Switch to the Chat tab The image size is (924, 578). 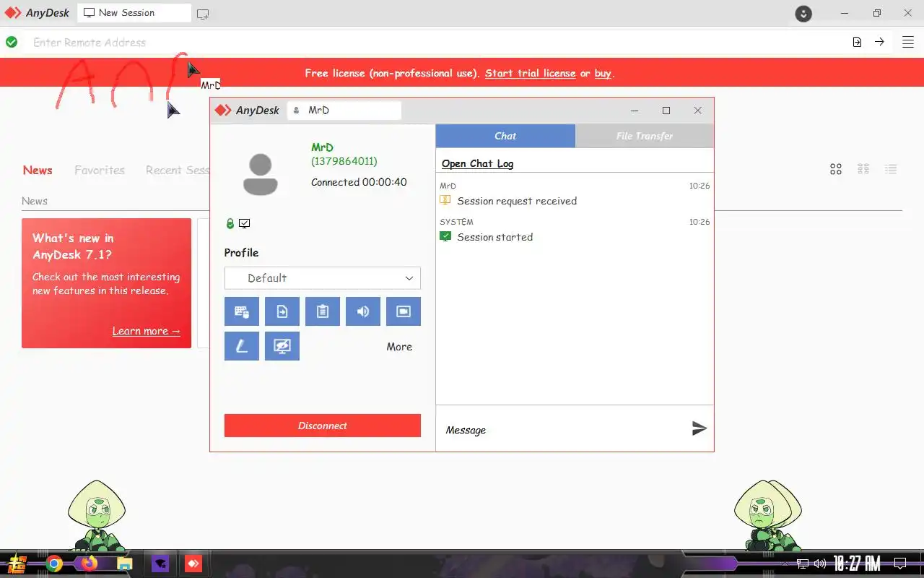coord(505,136)
